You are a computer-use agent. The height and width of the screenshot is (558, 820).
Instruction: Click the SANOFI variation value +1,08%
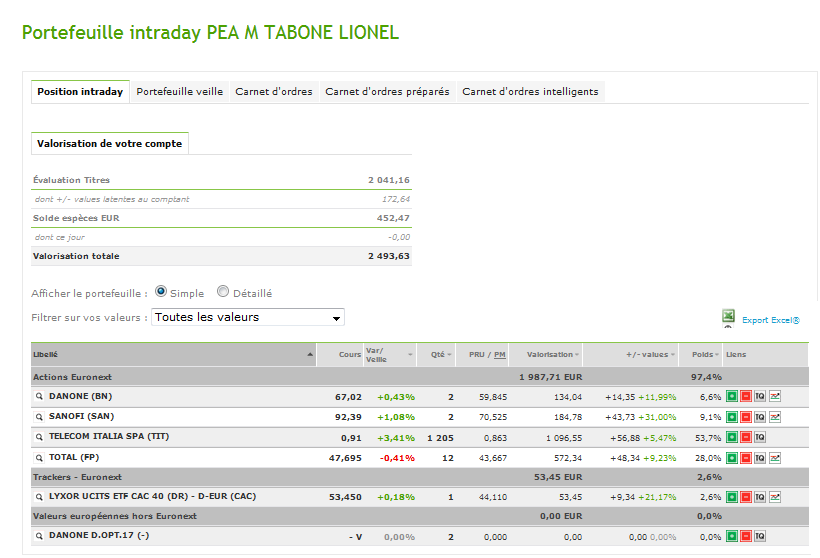pyautogui.click(x=396, y=417)
